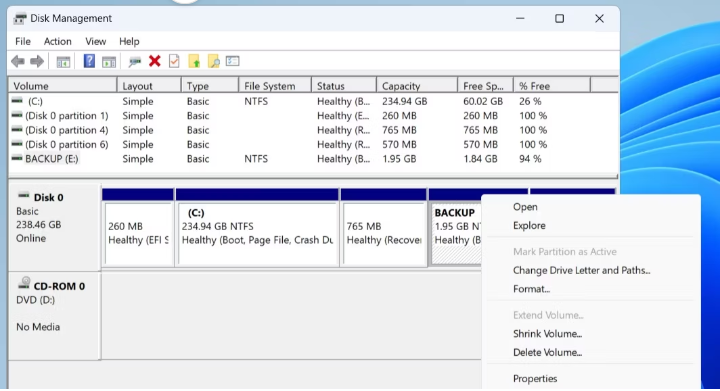The width and height of the screenshot is (720, 391).
Task: Click the 94 % free cell
Action: 530,159
